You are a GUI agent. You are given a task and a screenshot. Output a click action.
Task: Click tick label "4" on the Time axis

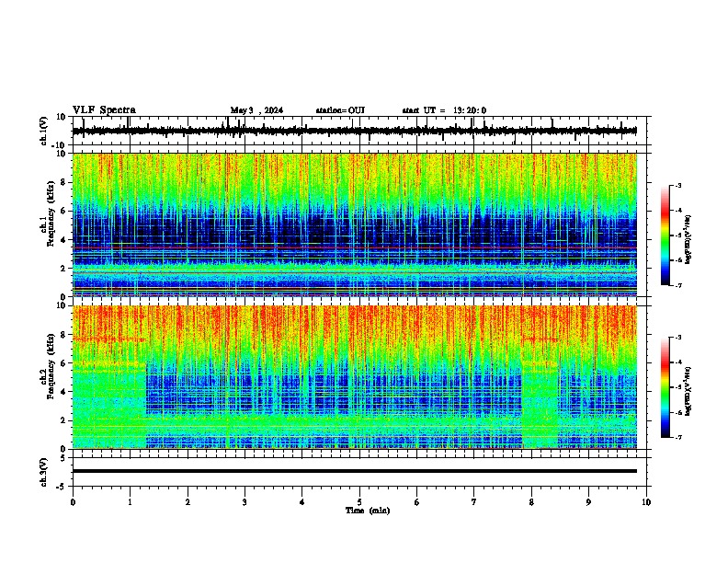click(x=301, y=502)
